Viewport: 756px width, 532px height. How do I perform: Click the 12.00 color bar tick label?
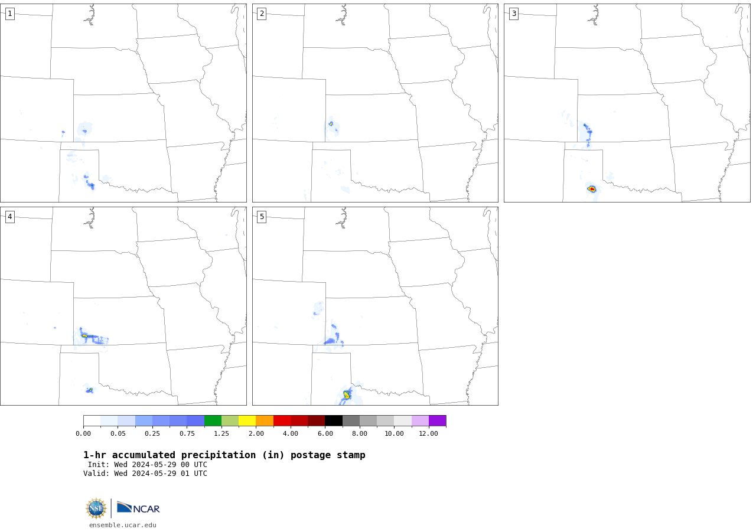point(429,433)
